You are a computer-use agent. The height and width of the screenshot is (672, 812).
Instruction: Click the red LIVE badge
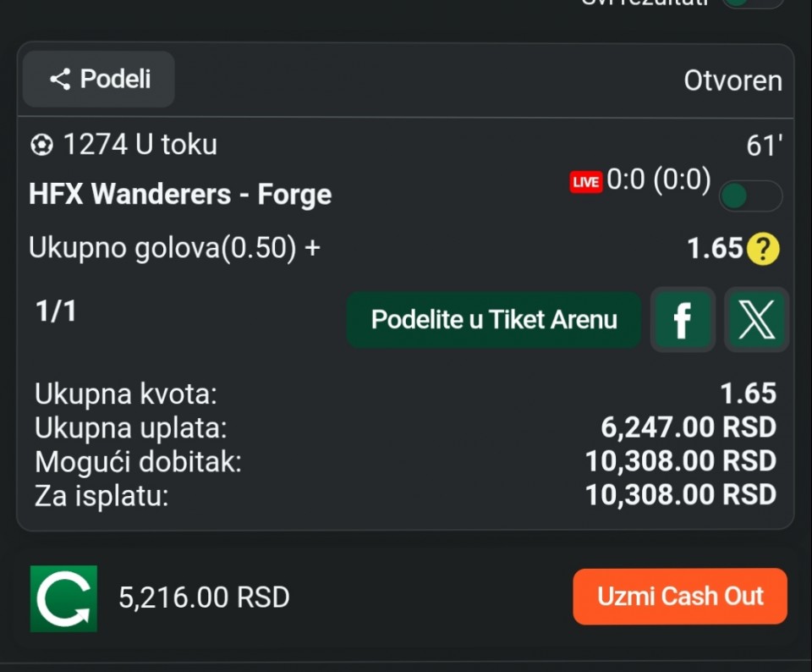585,182
